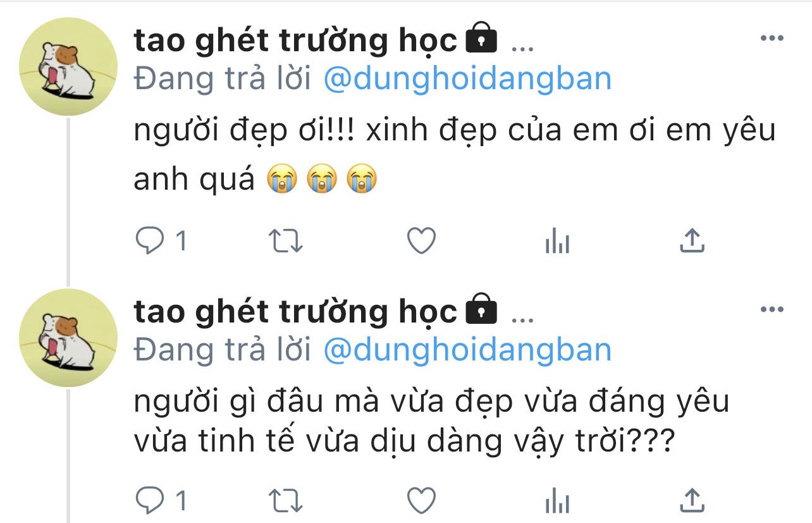Open profile name on second tweet
This screenshot has width=812, height=523.
295,312
